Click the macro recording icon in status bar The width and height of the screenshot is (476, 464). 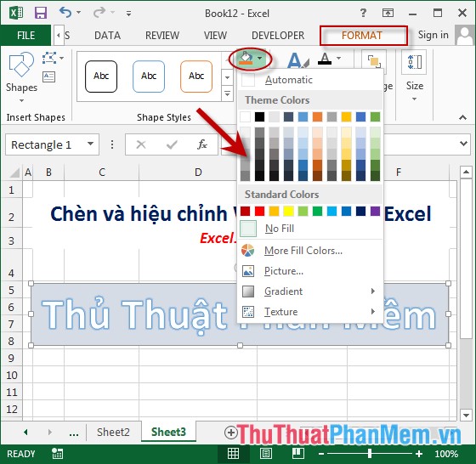[57, 454]
